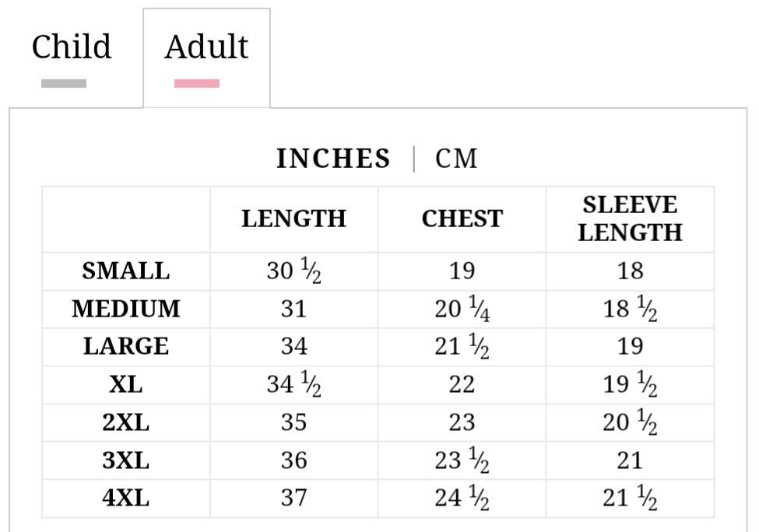Select the MEDIUM size row label
This screenshot has height=532, width=759.
pos(126,309)
